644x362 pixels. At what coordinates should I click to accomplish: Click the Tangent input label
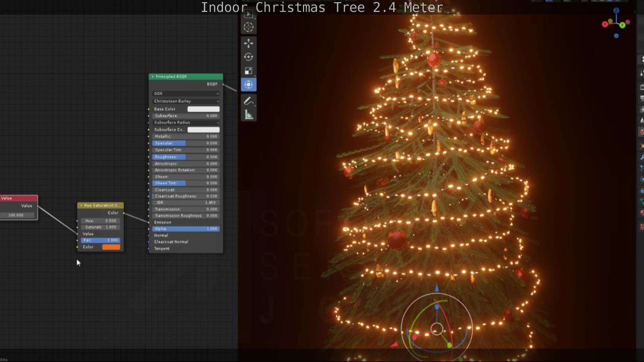coord(162,249)
